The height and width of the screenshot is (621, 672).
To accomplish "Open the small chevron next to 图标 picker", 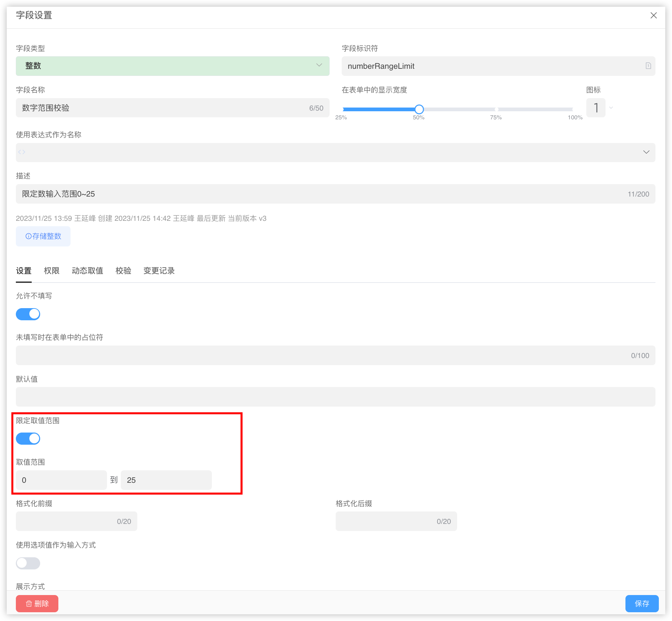I will pyautogui.click(x=611, y=108).
